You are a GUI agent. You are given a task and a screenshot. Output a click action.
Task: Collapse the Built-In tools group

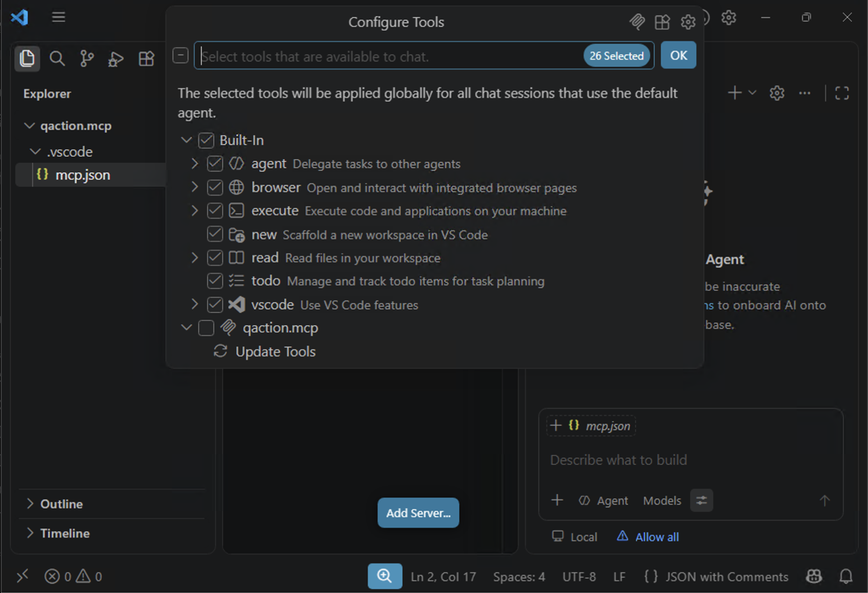(187, 140)
